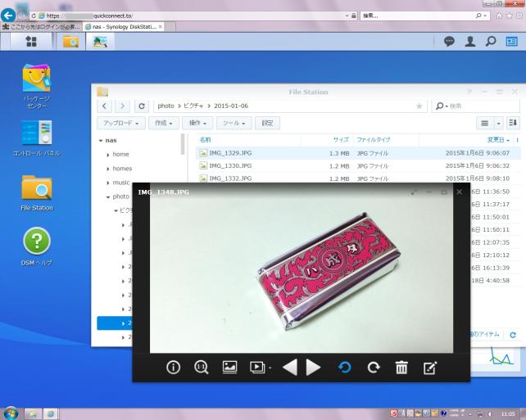The image size is (526, 420).
Task: Select the home folder in the sidebar
Action: tap(120, 154)
